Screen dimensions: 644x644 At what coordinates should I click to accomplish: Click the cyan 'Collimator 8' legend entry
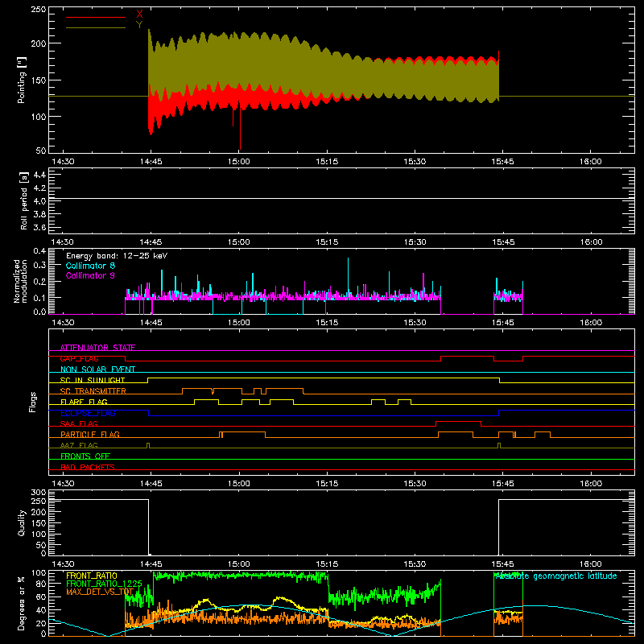tap(90, 266)
